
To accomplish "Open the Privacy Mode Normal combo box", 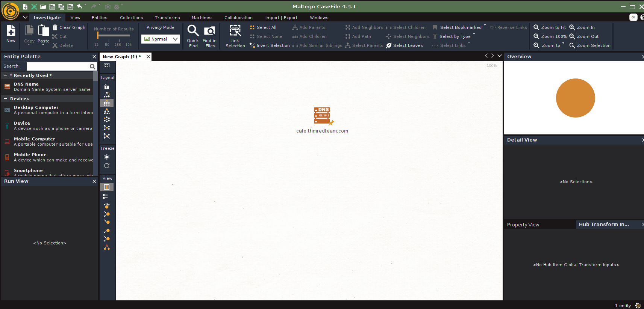I will click(161, 39).
